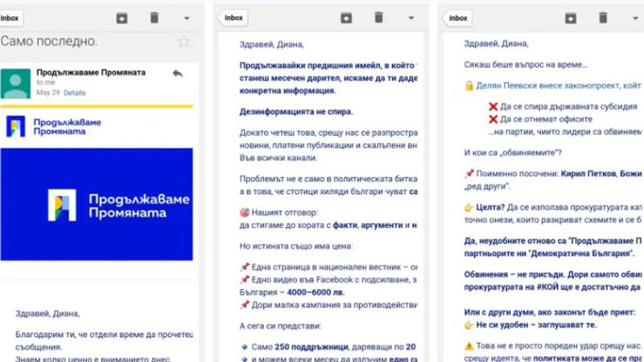This screenshot has height=362, width=644.
Task: Delete the email using right panel trash icon
Action: point(603,18)
